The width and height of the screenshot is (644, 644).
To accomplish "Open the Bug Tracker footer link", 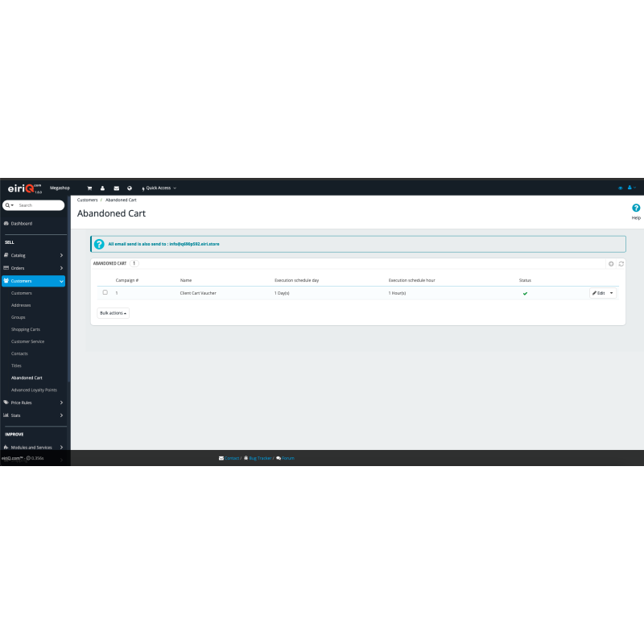I will [258, 458].
